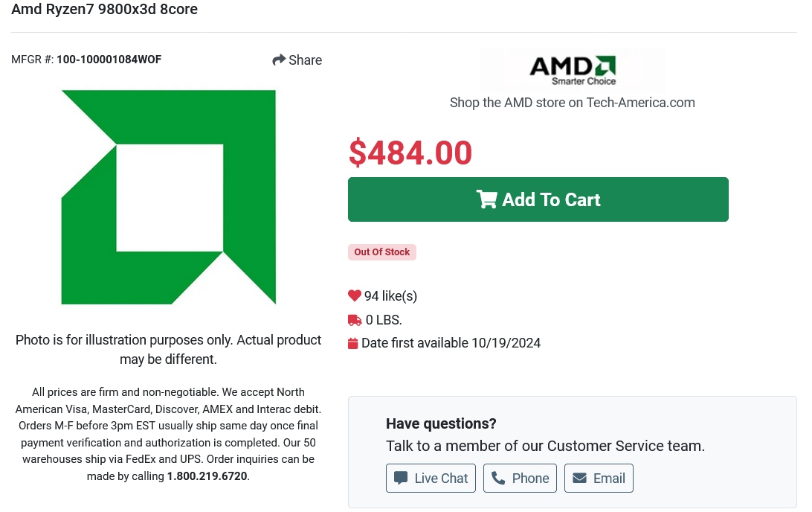Click the manufacturer number 100-100001084WOF
This screenshot has width=812, height=512.
click(x=109, y=60)
